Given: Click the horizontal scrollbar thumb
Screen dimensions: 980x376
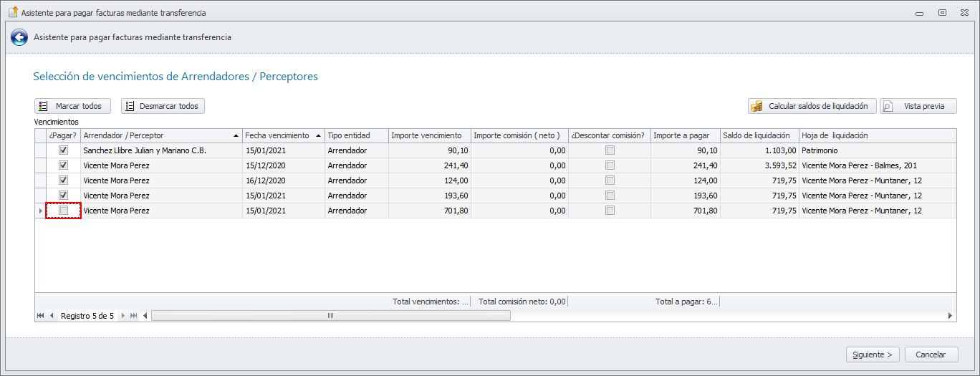Looking at the screenshot, I should click(330, 316).
